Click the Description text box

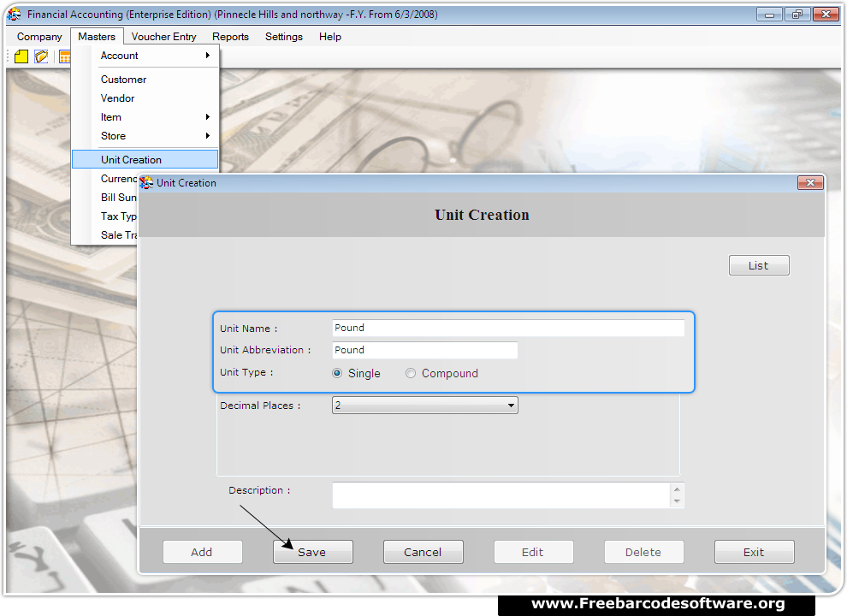tap(501, 495)
